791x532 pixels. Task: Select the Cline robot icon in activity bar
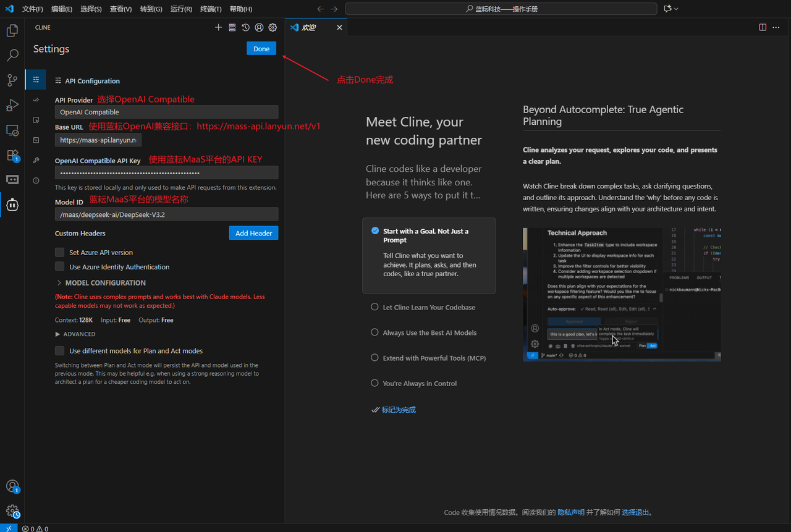tap(12, 205)
